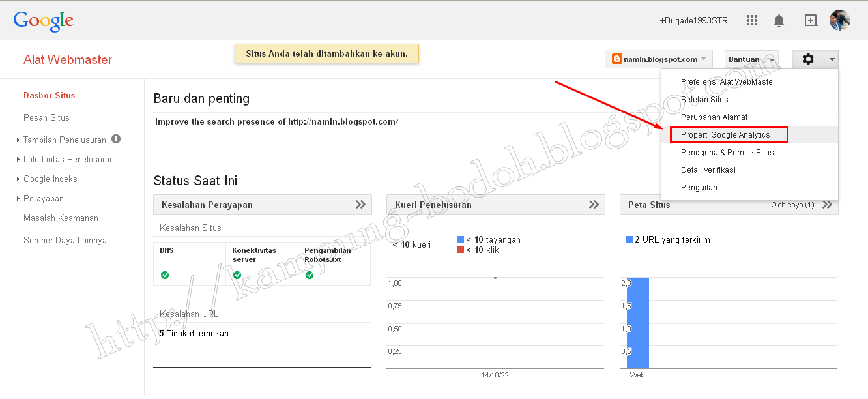This screenshot has height=399, width=868.
Task: Click the Kesalahan Situs label
Action: click(x=190, y=228)
